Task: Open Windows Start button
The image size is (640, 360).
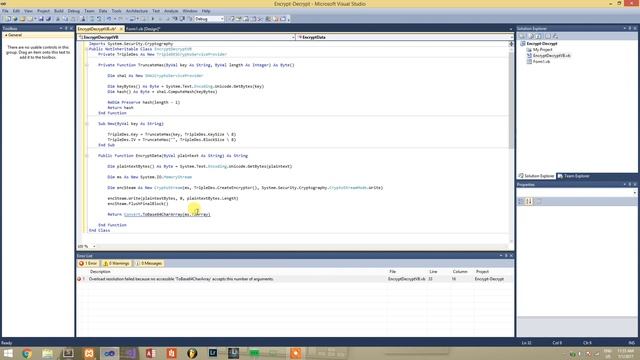Action: point(8,353)
